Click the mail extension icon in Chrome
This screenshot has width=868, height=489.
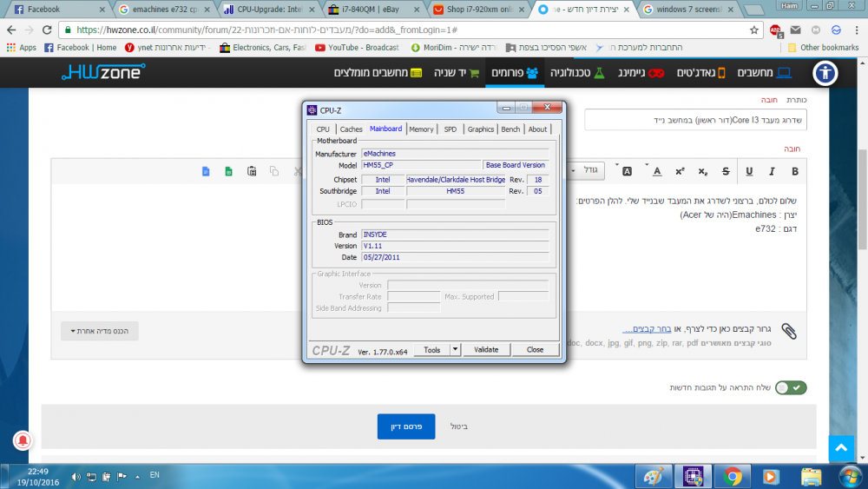point(795,30)
